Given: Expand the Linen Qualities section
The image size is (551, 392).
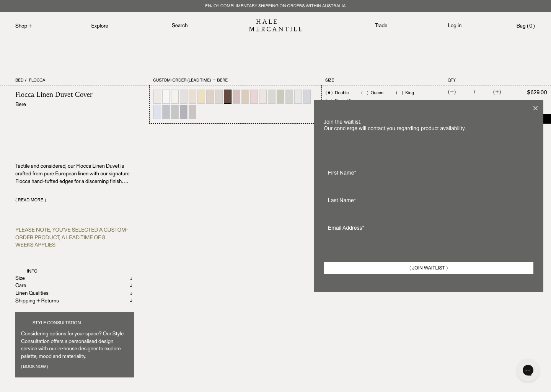Looking at the screenshot, I should point(74,293).
